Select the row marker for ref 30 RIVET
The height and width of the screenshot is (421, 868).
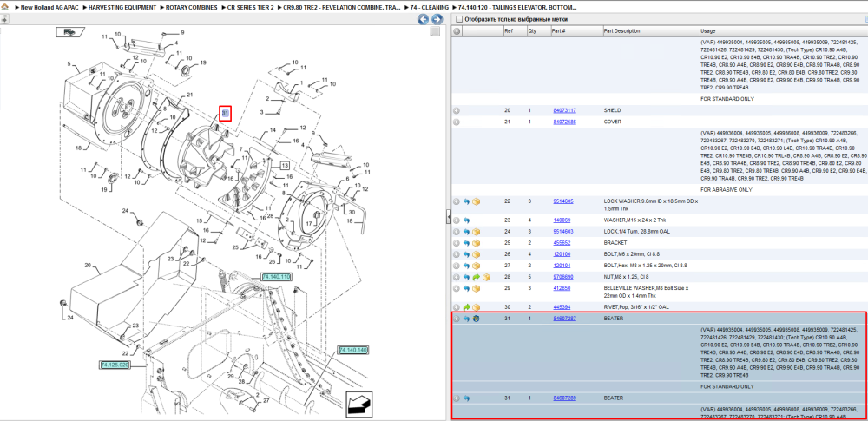457,307
